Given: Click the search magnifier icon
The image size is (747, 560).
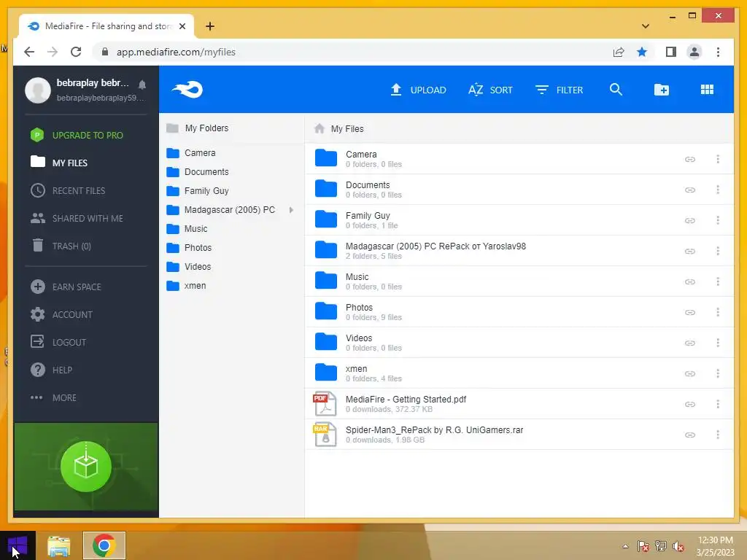Looking at the screenshot, I should [x=616, y=90].
